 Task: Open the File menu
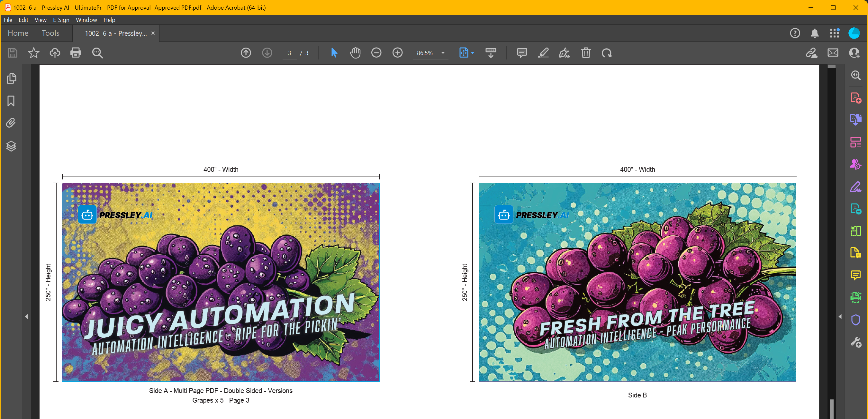tap(8, 20)
